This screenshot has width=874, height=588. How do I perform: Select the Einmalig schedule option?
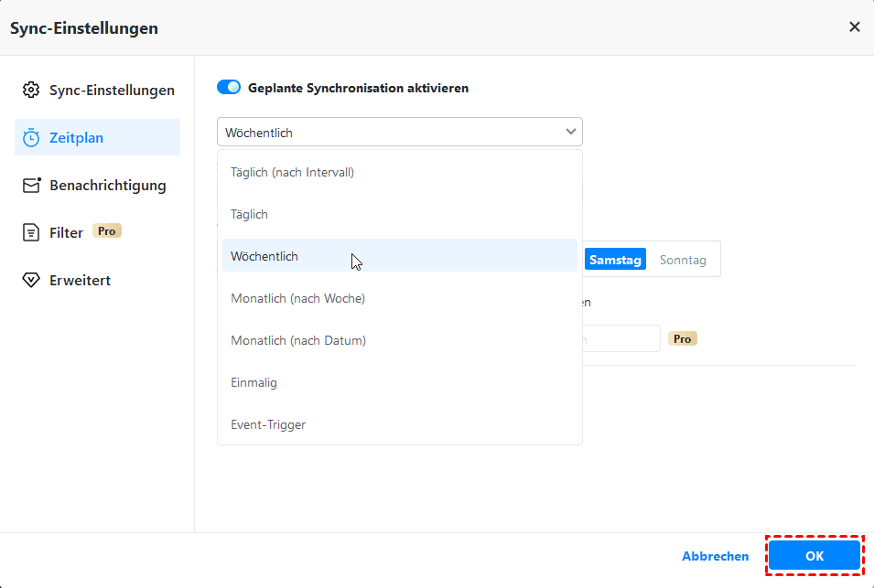(x=254, y=382)
